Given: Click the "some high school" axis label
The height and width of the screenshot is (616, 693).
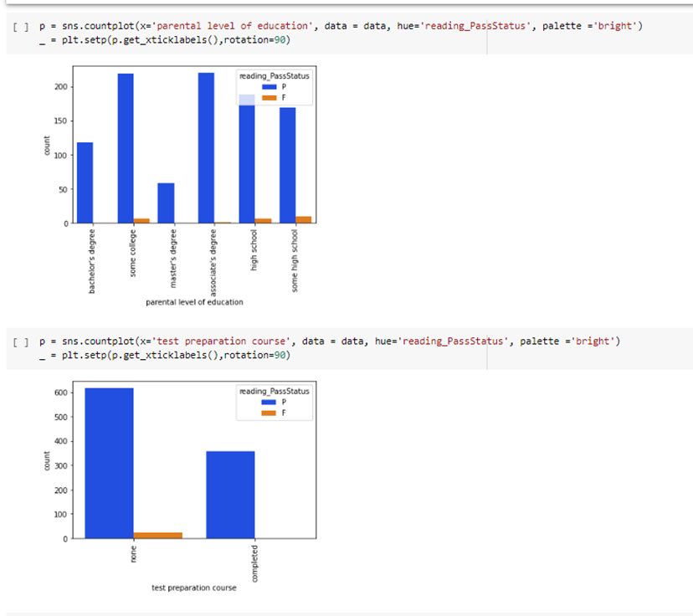Looking at the screenshot, I should point(295,260).
